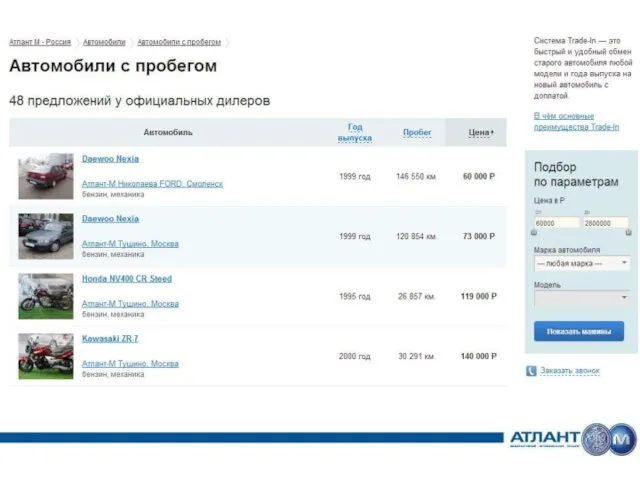Open Trade-In advantages link
The width and height of the screenshot is (640, 480).
pos(576,121)
